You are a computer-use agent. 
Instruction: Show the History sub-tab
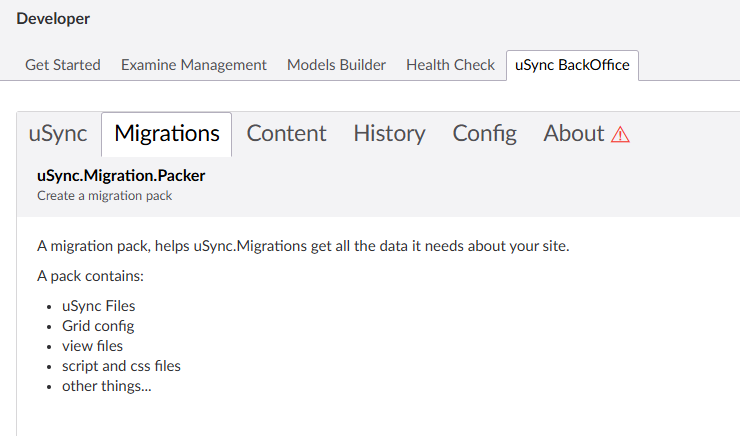point(389,134)
